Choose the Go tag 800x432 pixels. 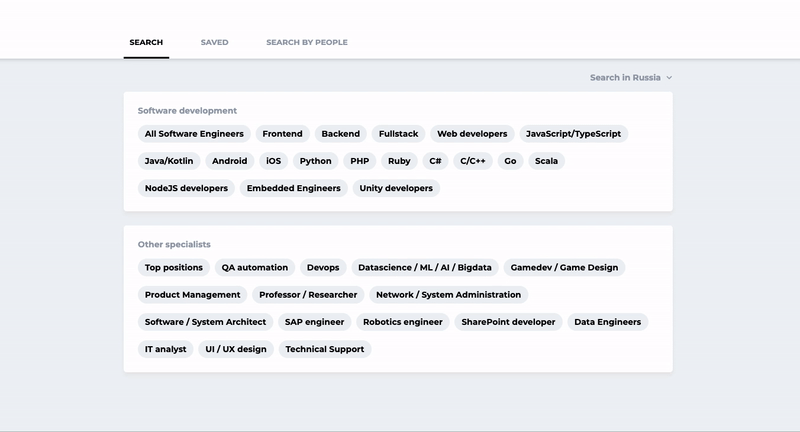[510, 161]
